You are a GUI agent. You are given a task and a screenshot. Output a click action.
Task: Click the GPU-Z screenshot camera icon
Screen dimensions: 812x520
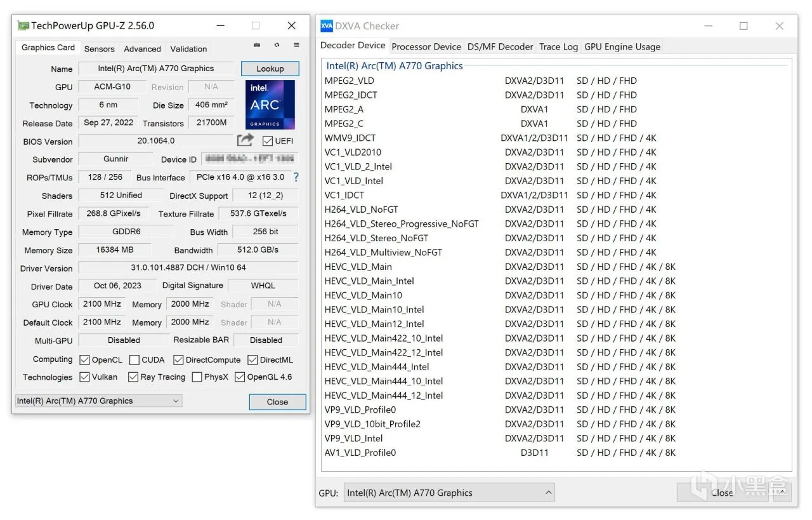pyautogui.click(x=257, y=46)
